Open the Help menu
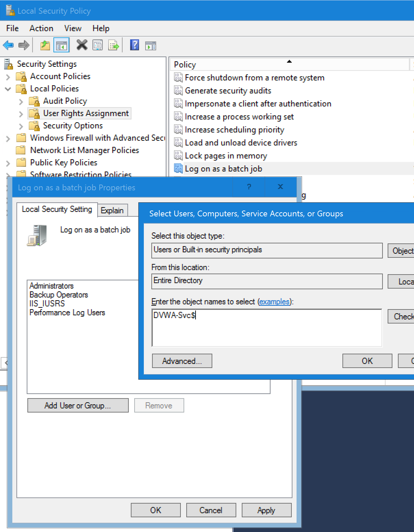The height and width of the screenshot is (532, 414). click(101, 28)
